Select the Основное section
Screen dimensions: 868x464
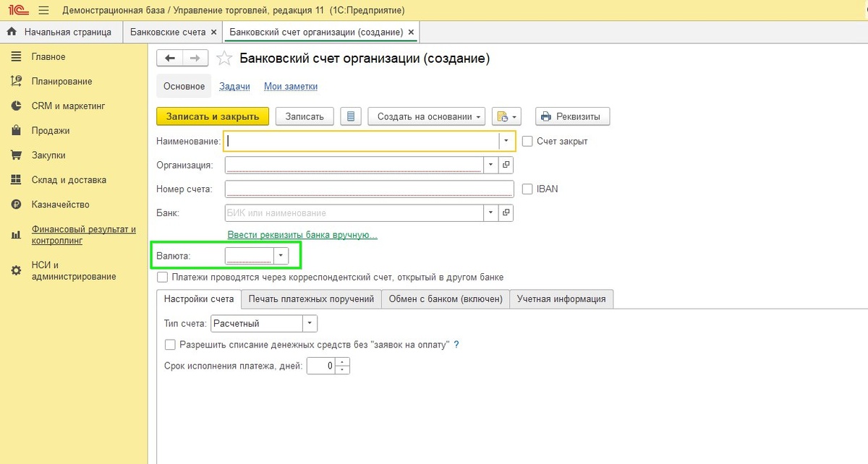click(x=184, y=87)
